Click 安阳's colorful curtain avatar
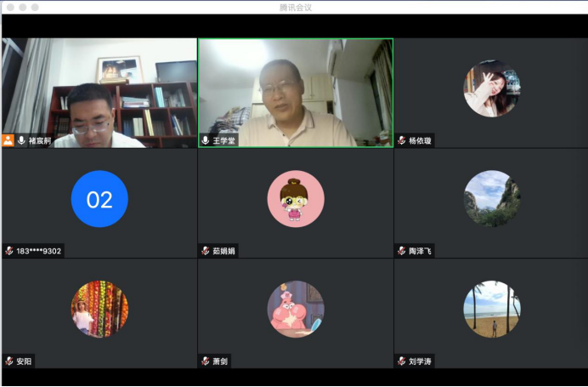Viewport: 588px width, 387px height. pyautogui.click(x=99, y=310)
